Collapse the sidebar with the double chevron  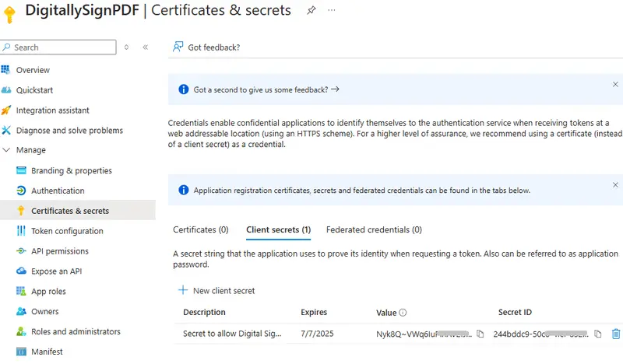pos(146,47)
